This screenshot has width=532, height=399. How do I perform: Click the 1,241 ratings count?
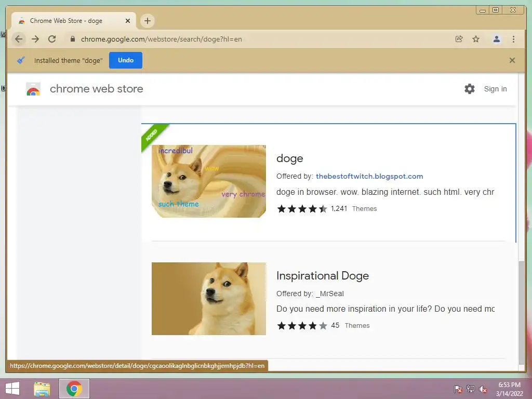339,209
